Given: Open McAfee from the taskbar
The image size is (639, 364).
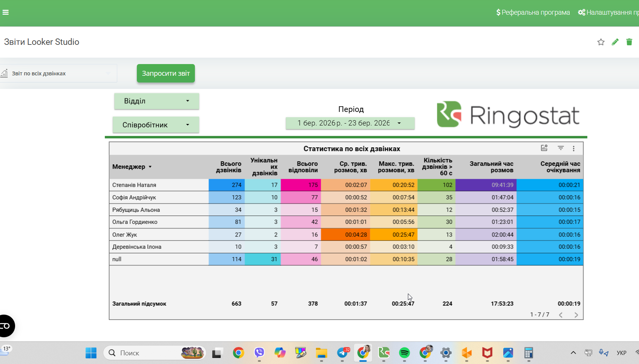Looking at the screenshot, I should (487, 353).
